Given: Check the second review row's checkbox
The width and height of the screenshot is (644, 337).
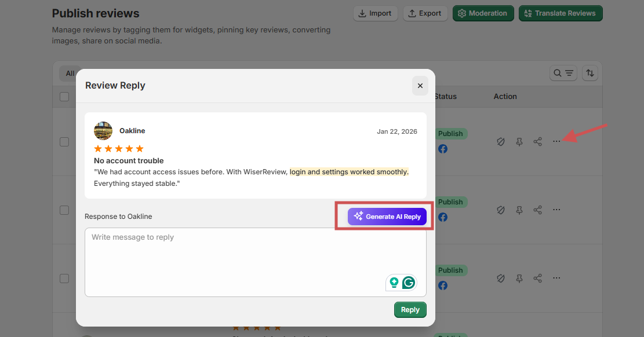Looking at the screenshot, I should click(64, 210).
